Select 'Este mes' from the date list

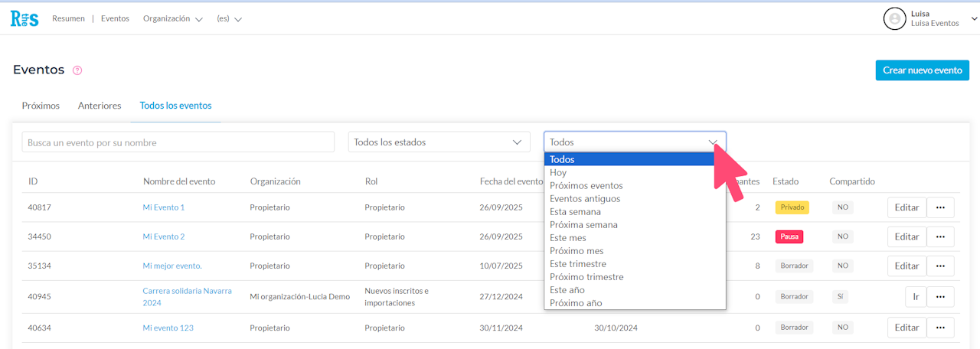568,238
